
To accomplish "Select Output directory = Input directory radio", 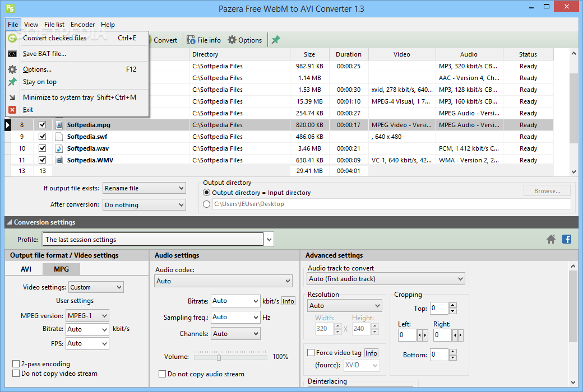I will tap(206, 193).
